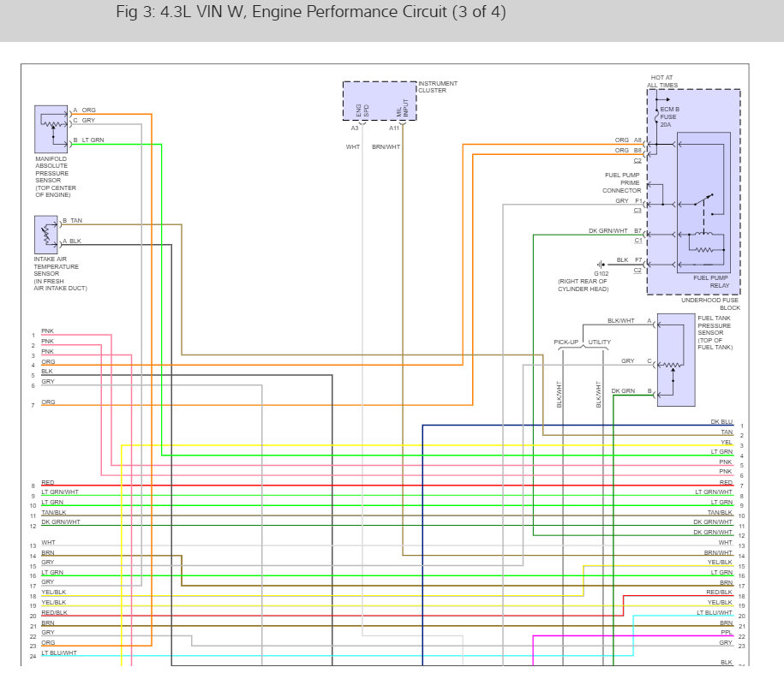Select pin label 'A11' under the instrument cluster
This screenshot has width=784, height=685.
coord(394,128)
